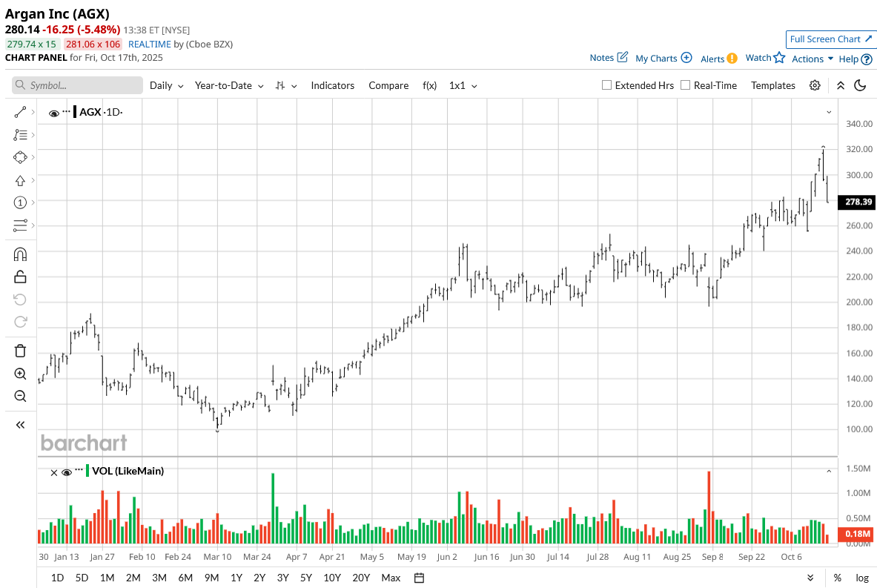Viewport: 877px width, 588px height.
Task: Click the 0.18M volume value label
Action: (857, 534)
